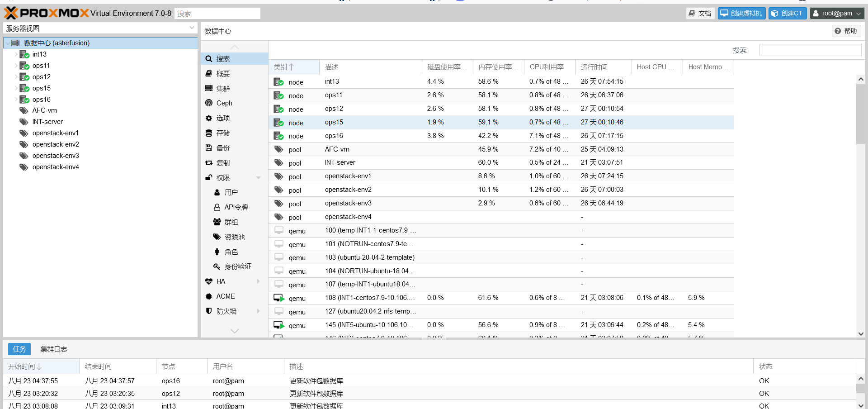Open the storage database icon
This screenshot has height=409, width=868.
[209, 133]
